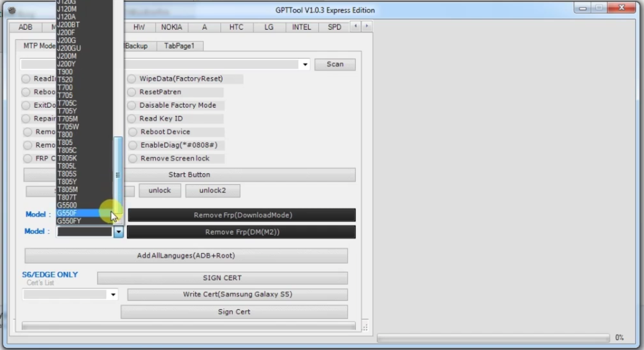Switch to the NOKIA tab
The width and height of the screenshot is (644, 350).
171,27
